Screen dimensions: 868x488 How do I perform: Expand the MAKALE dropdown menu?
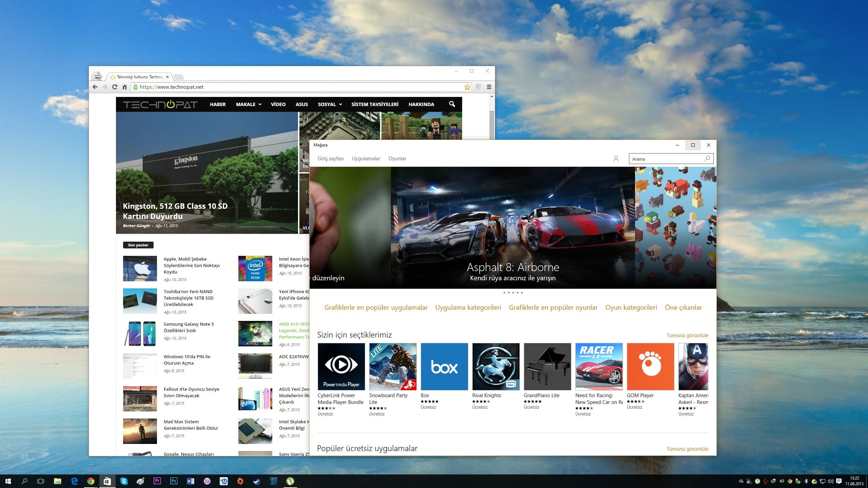pos(249,104)
